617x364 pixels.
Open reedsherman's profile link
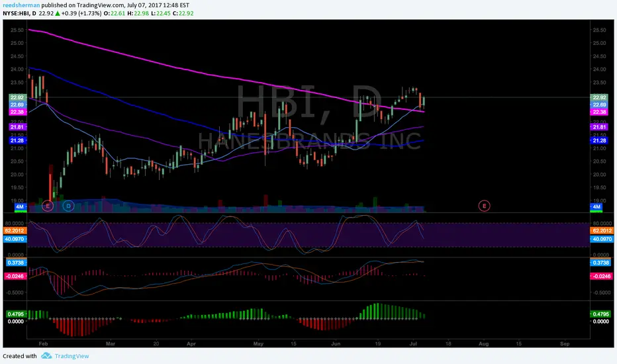click(x=21, y=5)
